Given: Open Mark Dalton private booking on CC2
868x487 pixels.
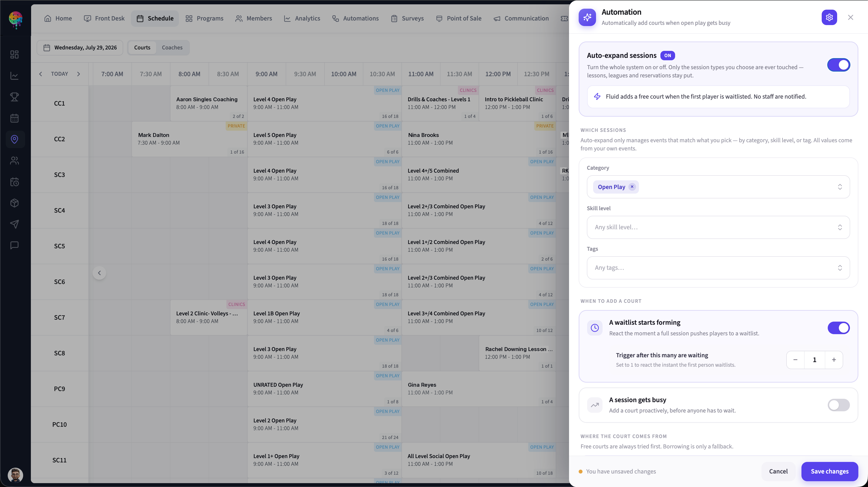Looking at the screenshot, I should tap(189, 139).
